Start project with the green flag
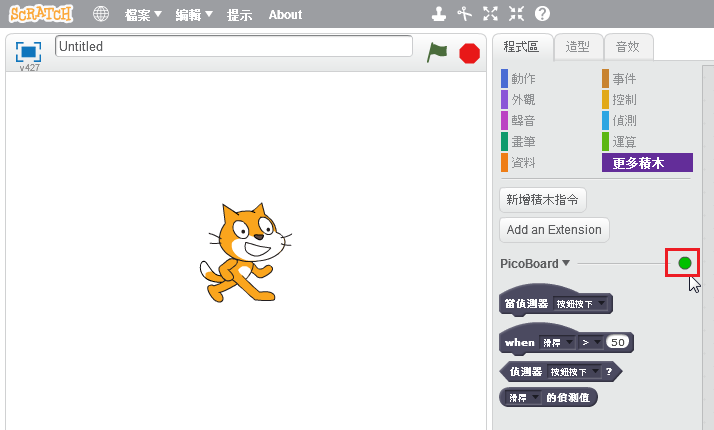Image resolution: width=714 pixels, height=430 pixels. pyautogui.click(x=437, y=52)
